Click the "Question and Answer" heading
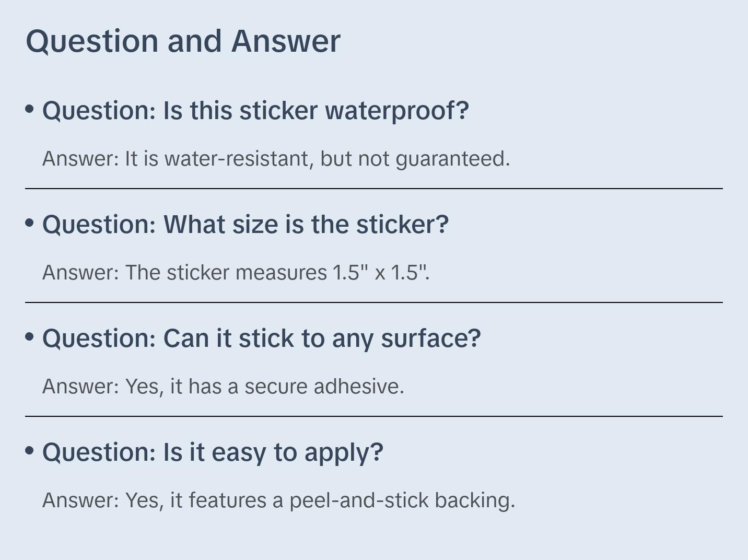Image resolution: width=748 pixels, height=560 pixels. pos(183,41)
